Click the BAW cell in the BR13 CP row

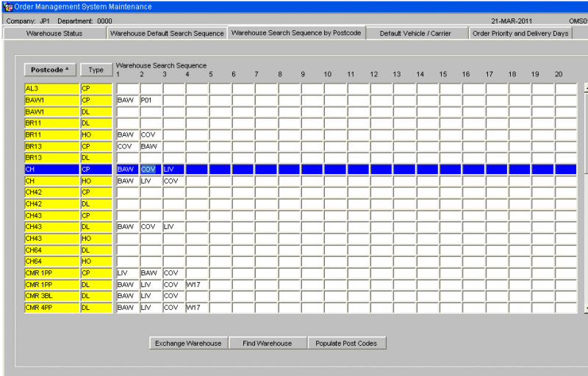click(x=151, y=146)
